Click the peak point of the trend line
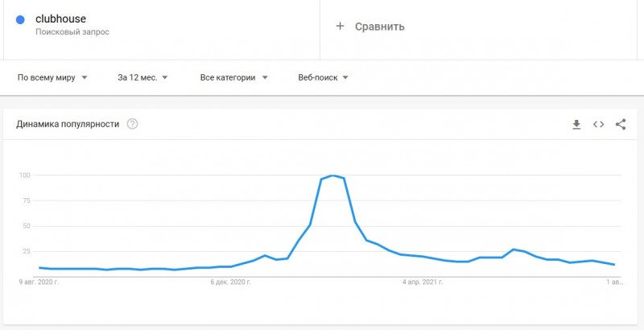 332,175
